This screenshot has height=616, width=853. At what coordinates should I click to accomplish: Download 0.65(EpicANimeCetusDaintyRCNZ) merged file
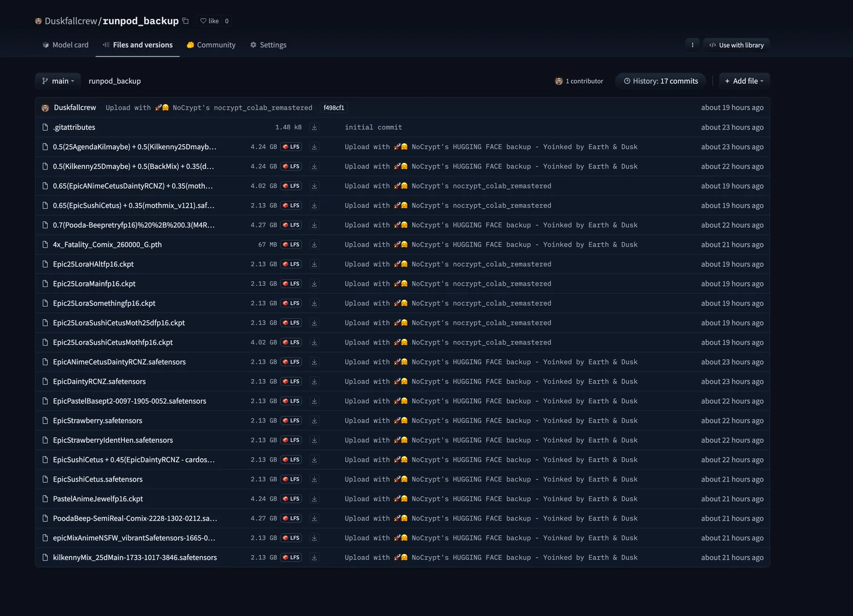point(314,186)
